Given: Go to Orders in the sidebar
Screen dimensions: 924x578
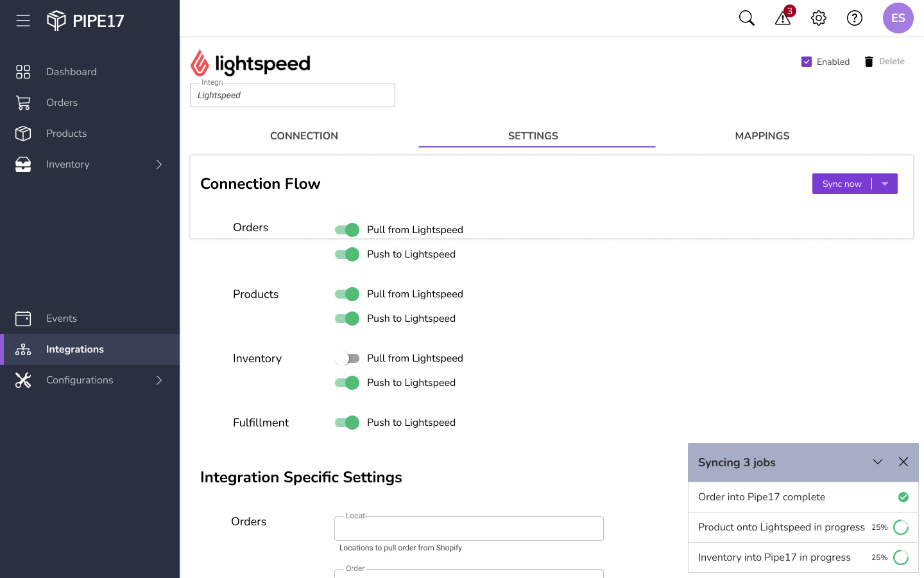Looking at the screenshot, I should (x=62, y=103).
